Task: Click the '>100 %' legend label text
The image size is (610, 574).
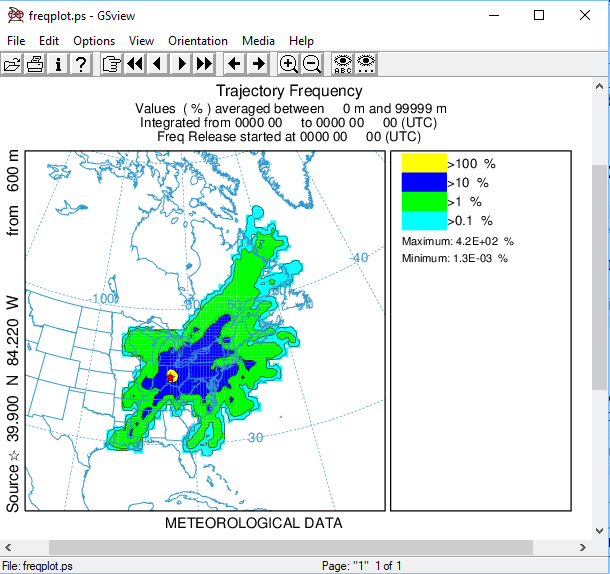Action: coord(471,164)
